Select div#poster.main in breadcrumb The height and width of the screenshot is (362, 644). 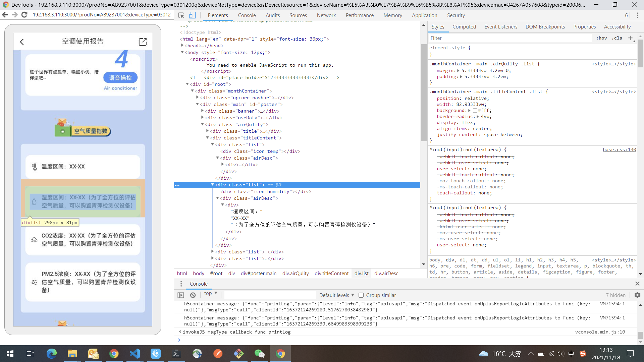click(258, 274)
